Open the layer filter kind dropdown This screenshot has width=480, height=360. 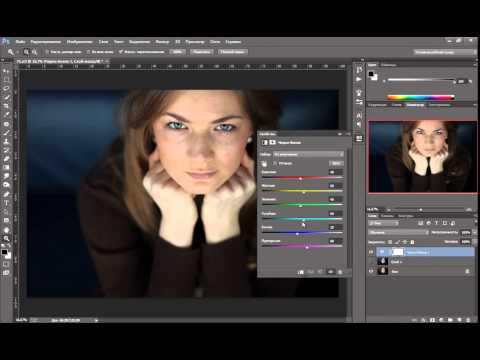point(383,223)
